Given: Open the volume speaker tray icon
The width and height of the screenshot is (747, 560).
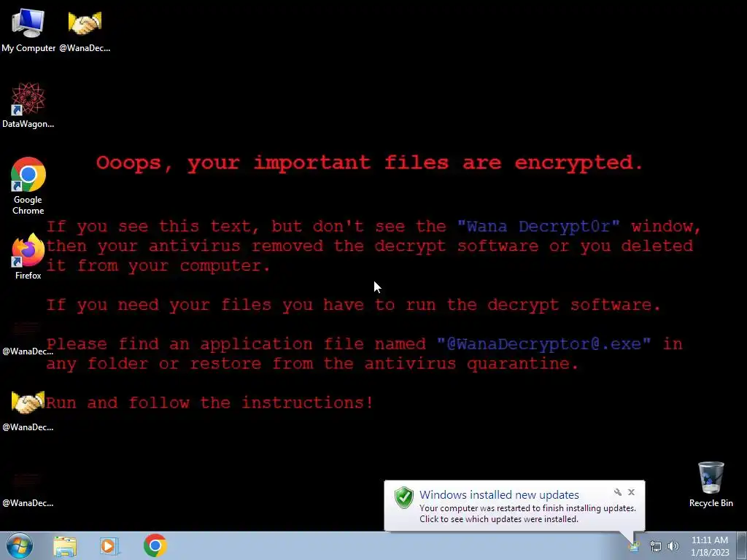Looking at the screenshot, I should coord(673,547).
